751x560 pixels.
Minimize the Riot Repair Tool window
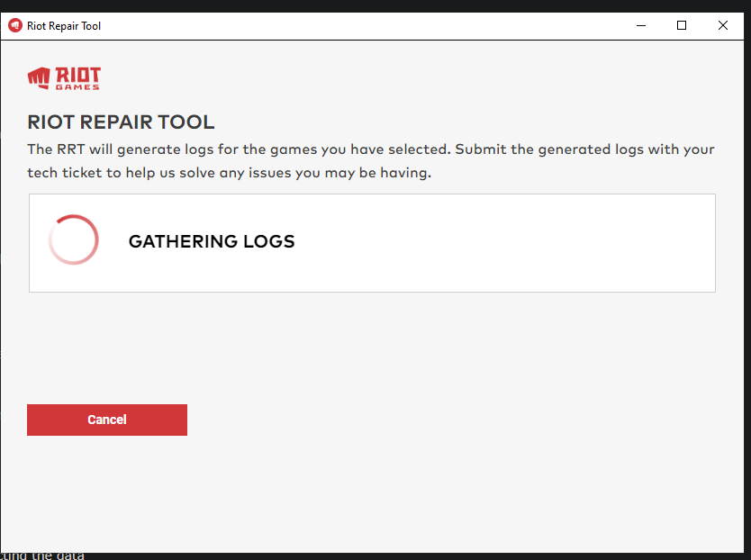[x=641, y=25]
